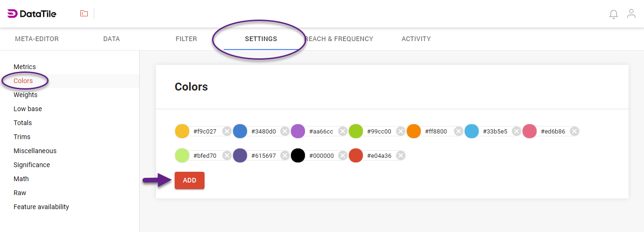This screenshot has height=232, width=644.
Task: Remove color #e04a36
Action: pos(400,156)
